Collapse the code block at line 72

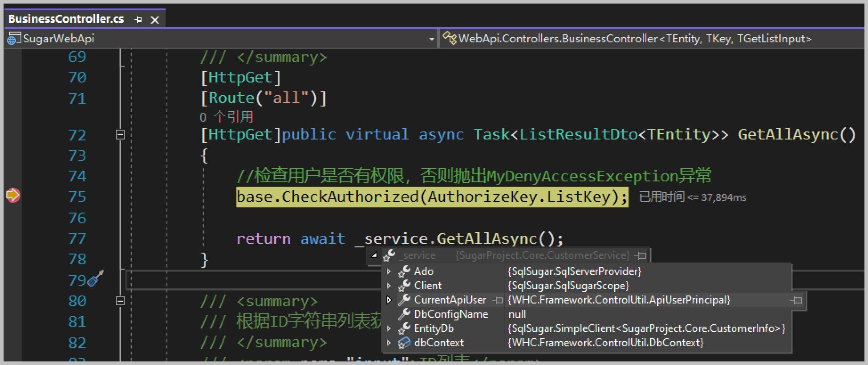coord(120,134)
